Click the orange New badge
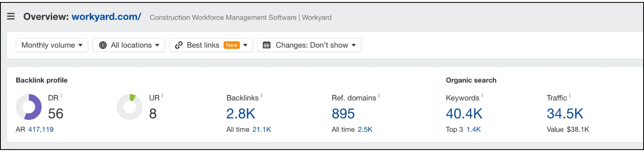The width and height of the screenshot is (644, 152). pyautogui.click(x=232, y=45)
